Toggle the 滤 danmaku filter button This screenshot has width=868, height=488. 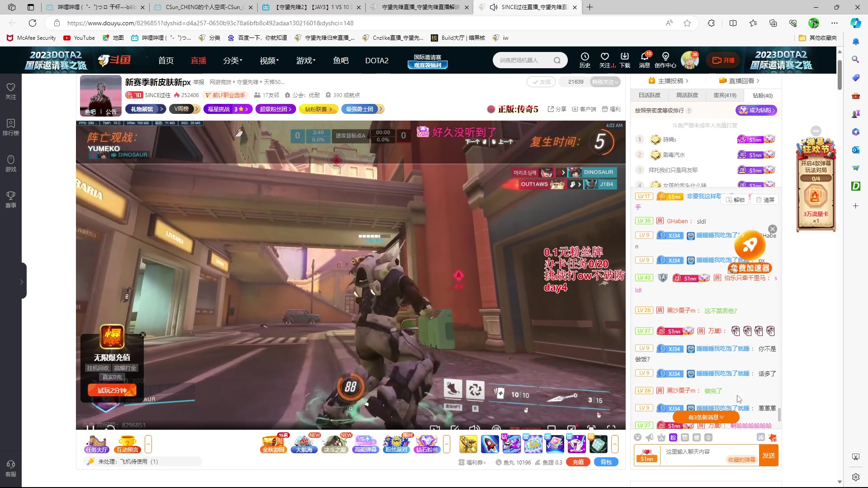[761, 437]
